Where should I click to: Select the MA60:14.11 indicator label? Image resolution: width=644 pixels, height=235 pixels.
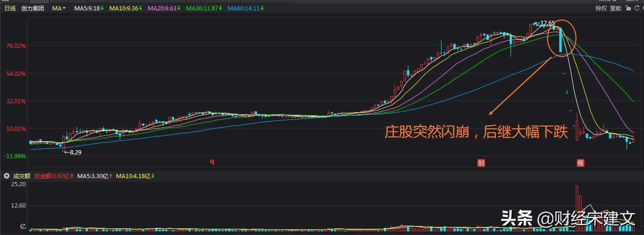(x=246, y=9)
